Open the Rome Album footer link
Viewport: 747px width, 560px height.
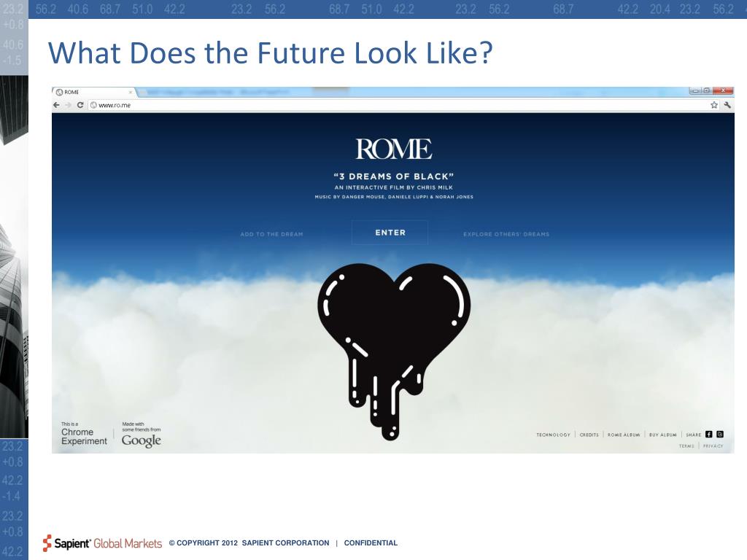tap(624, 435)
